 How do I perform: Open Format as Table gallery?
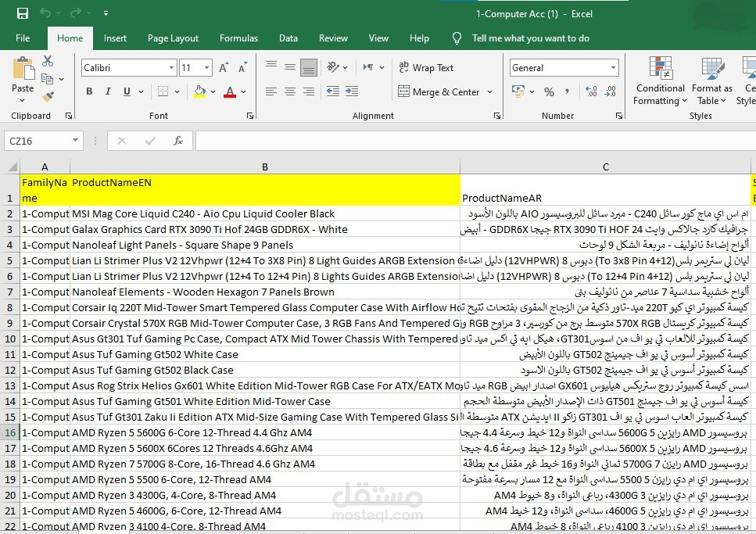(711, 81)
